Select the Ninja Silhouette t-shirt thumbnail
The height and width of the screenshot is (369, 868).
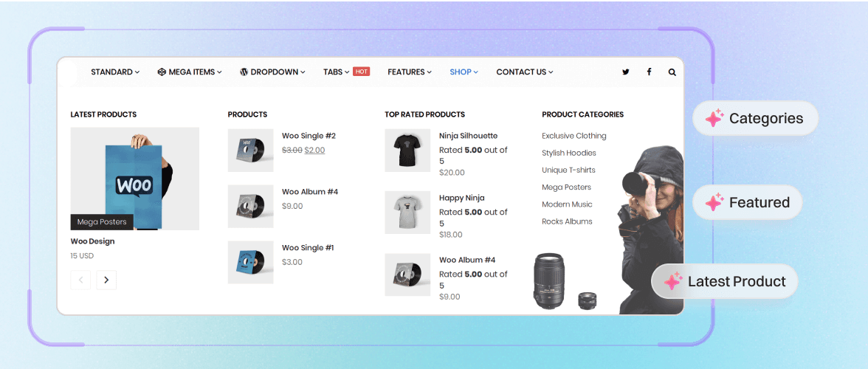pyautogui.click(x=407, y=151)
